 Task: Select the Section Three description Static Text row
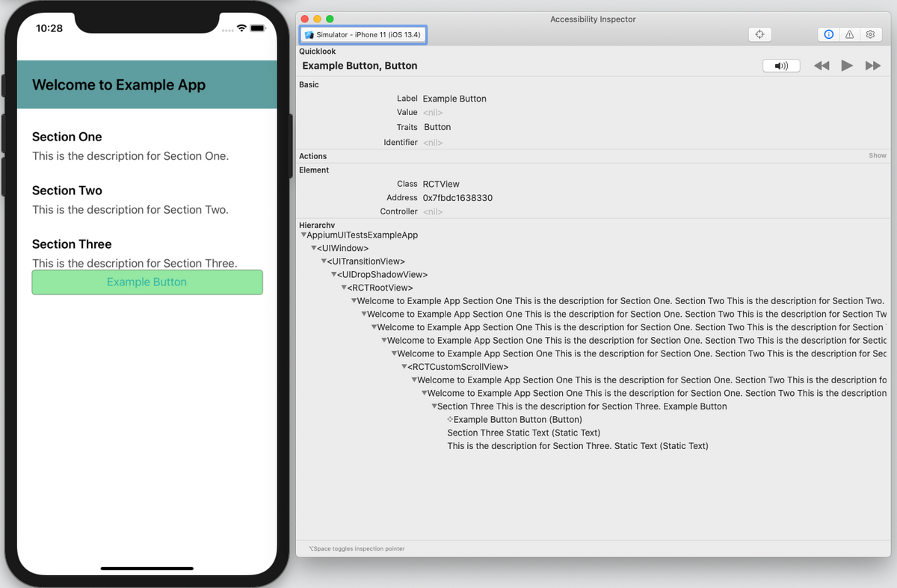coord(578,446)
